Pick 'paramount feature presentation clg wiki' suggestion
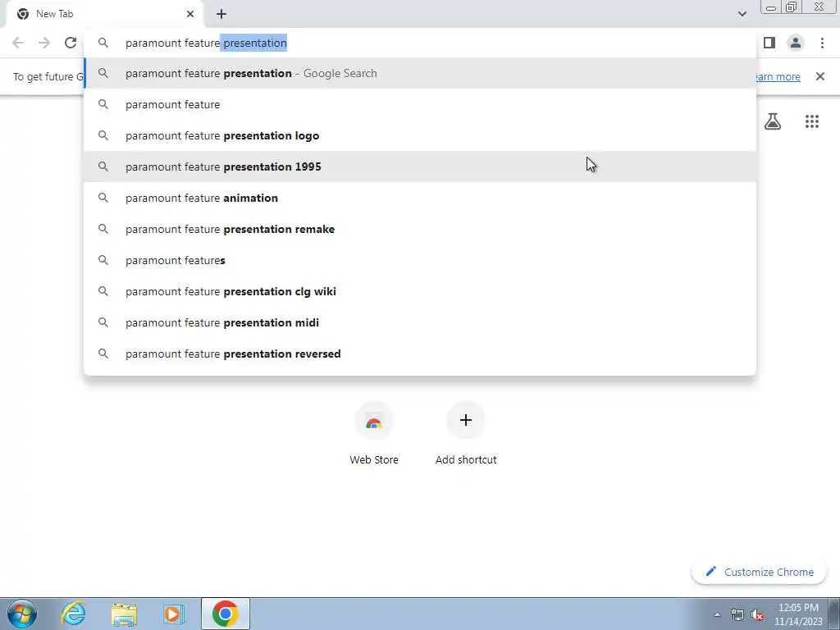 point(421,291)
